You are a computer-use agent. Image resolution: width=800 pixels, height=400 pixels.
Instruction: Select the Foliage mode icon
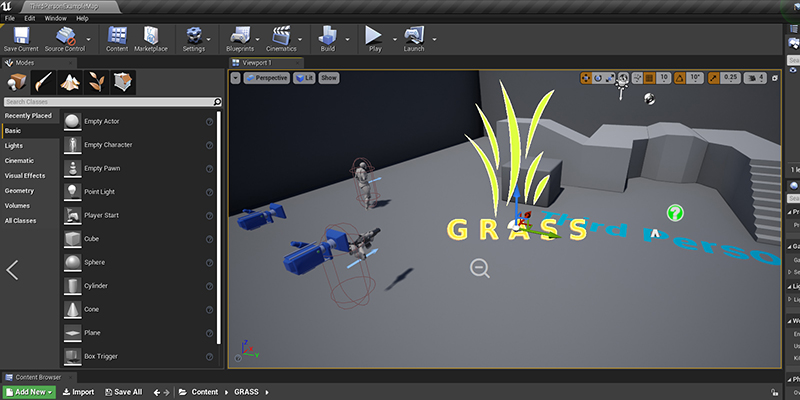(96, 82)
